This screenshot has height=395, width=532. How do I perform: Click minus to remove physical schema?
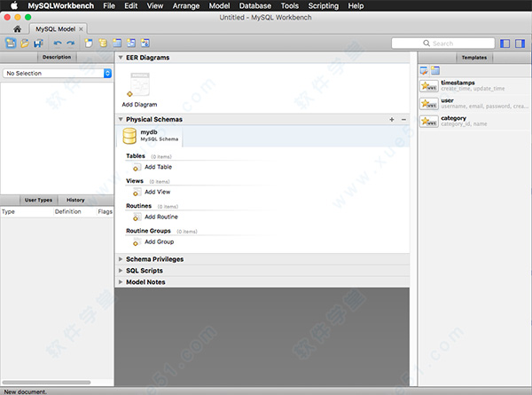(403, 120)
